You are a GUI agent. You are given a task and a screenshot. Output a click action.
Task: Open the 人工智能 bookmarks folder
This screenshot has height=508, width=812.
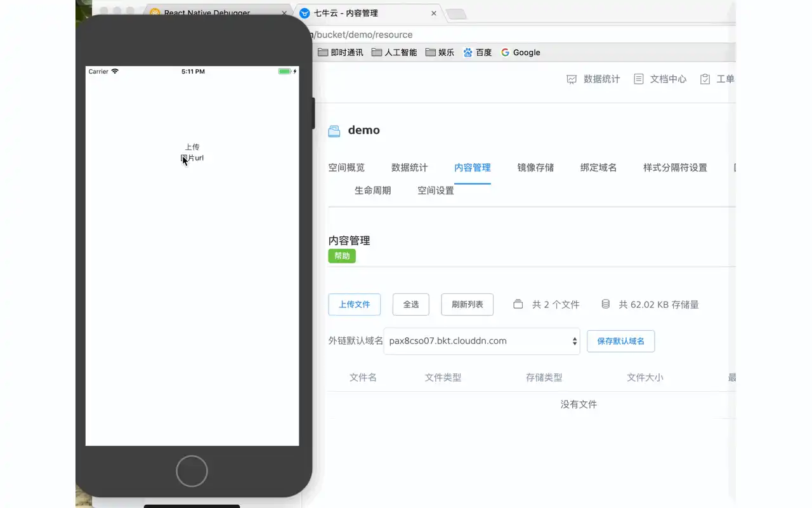coord(394,53)
